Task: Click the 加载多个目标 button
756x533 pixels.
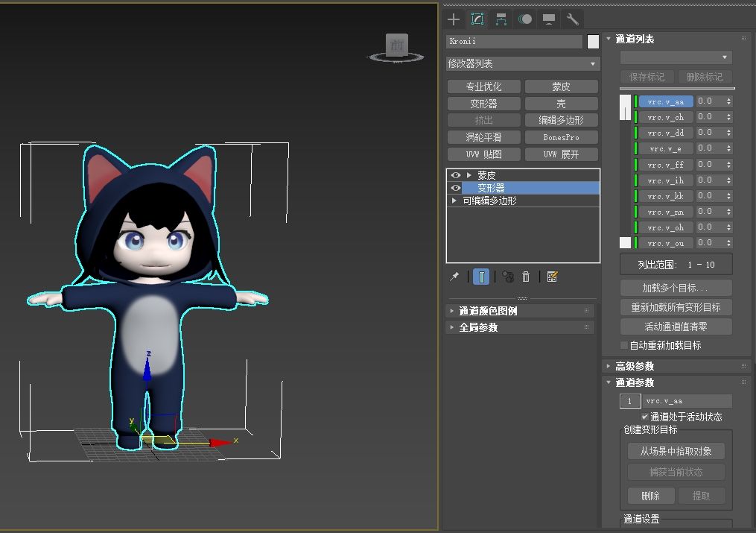Action: tap(676, 288)
